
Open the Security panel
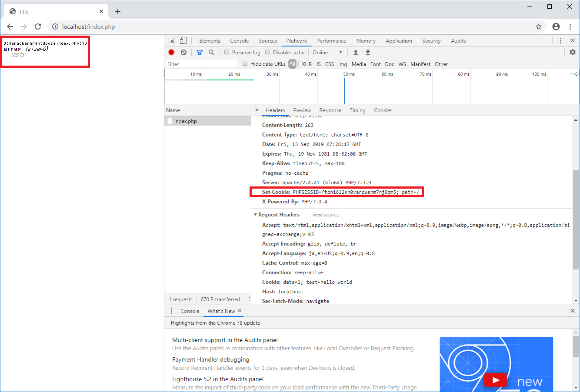[x=431, y=40]
